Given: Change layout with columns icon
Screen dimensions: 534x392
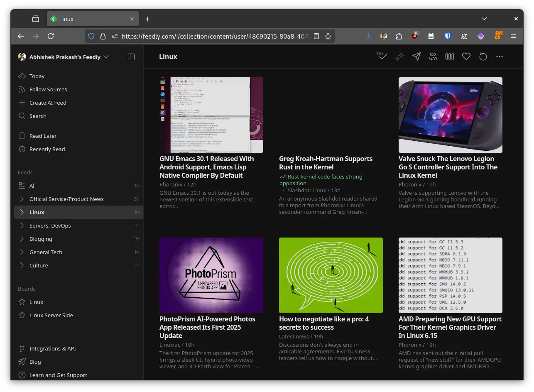Looking at the screenshot, I should click(x=450, y=56).
